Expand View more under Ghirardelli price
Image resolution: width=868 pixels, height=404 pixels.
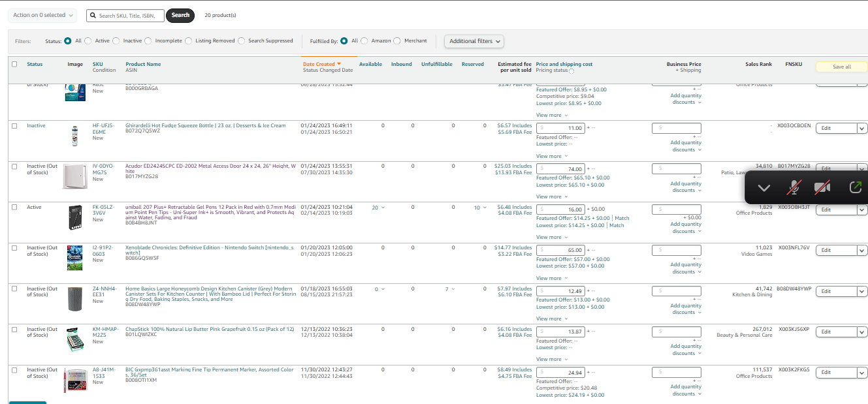click(552, 156)
